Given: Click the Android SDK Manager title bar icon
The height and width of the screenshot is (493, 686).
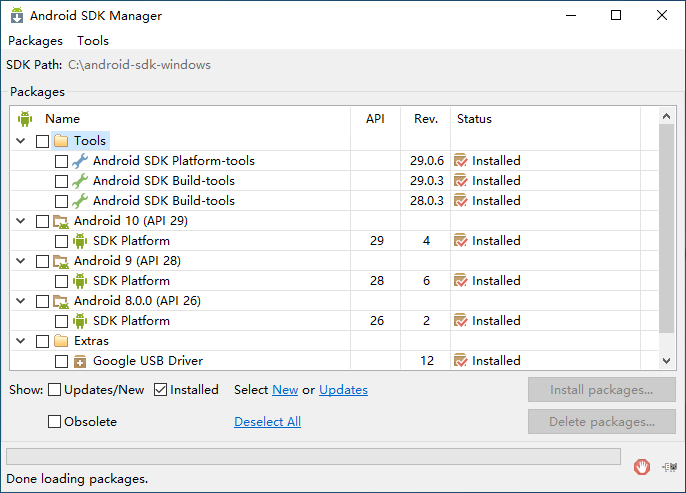Looking at the screenshot, I should (x=17, y=15).
